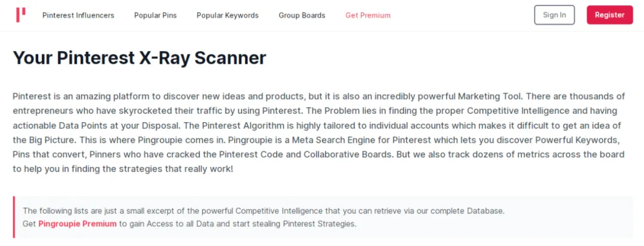Click the Pingroupie logo icon
The width and height of the screenshot is (644, 246).
[21, 15]
